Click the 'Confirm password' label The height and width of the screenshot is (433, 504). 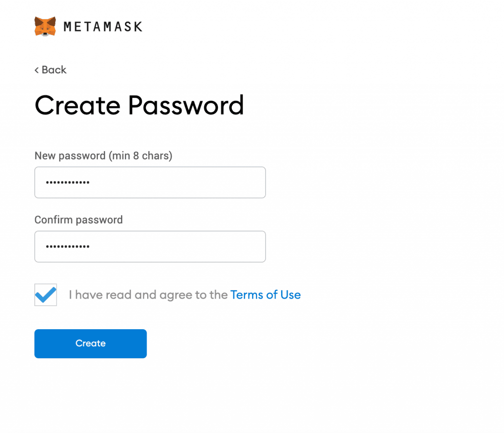pos(79,220)
